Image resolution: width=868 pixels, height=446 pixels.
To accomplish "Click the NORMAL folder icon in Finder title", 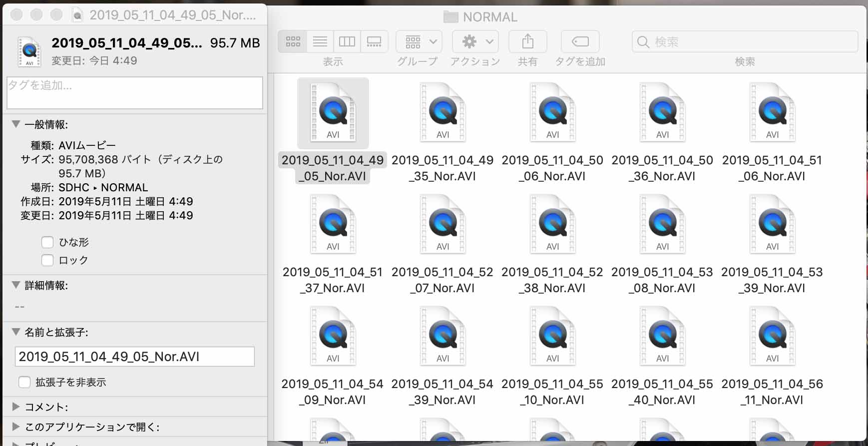I will [x=450, y=17].
